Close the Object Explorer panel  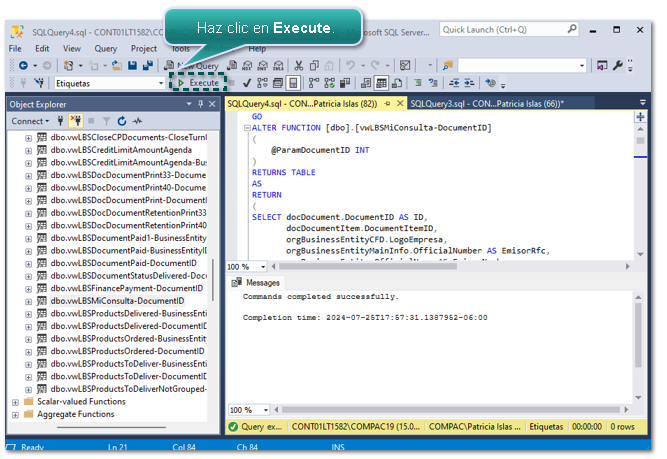point(212,104)
